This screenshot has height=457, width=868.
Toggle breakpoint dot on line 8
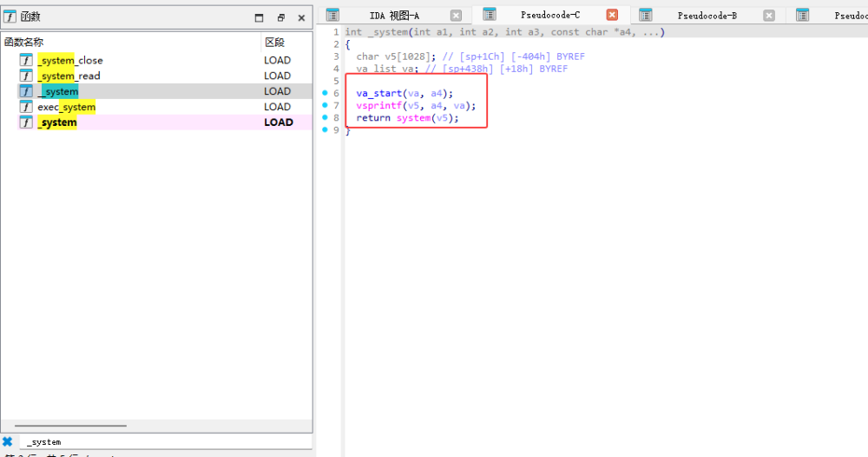point(325,117)
